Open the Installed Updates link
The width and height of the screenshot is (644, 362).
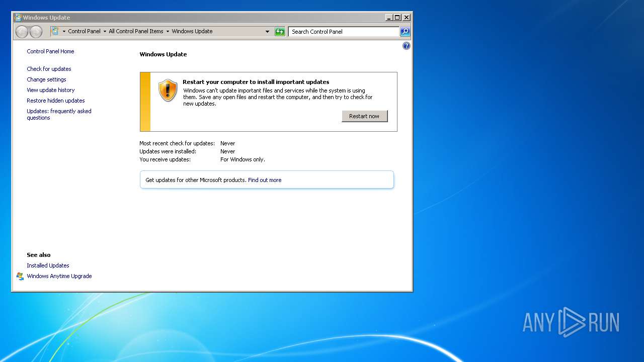pos(48,265)
